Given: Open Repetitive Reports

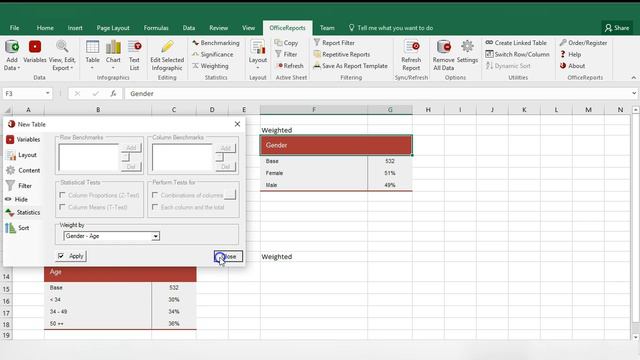Looking at the screenshot, I should coord(341,54).
